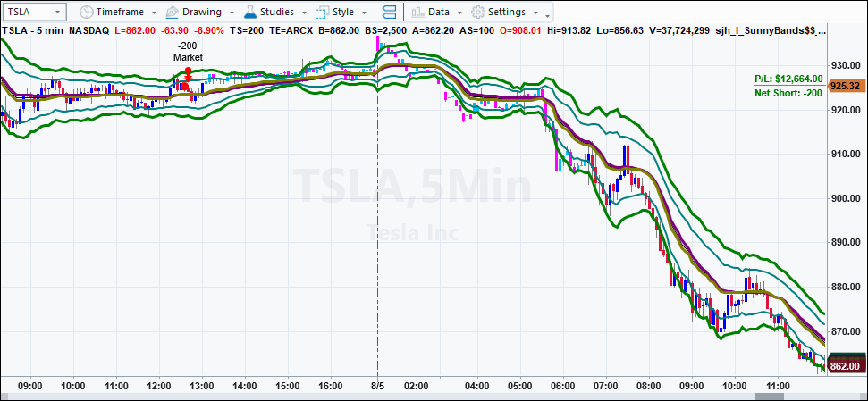Viewport: 868px width, 401px height.
Task: Click the 13:00 time axis label
Action: pos(202,384)
